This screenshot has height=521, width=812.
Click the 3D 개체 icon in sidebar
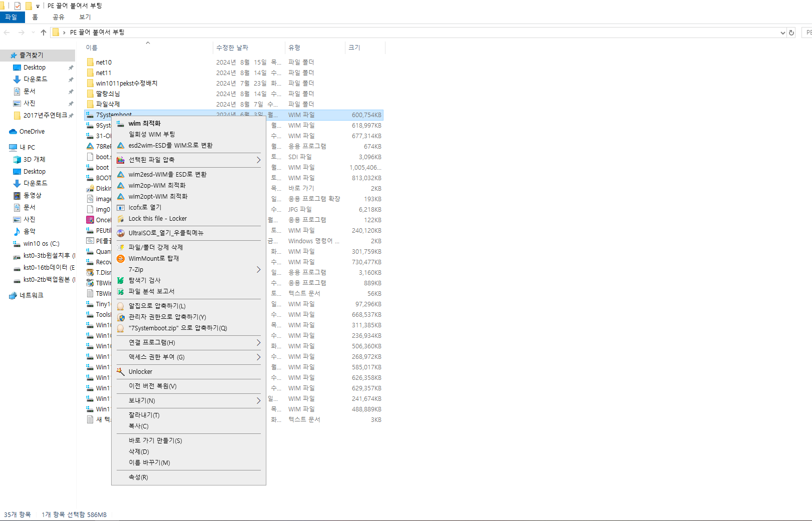pos(17,159)
